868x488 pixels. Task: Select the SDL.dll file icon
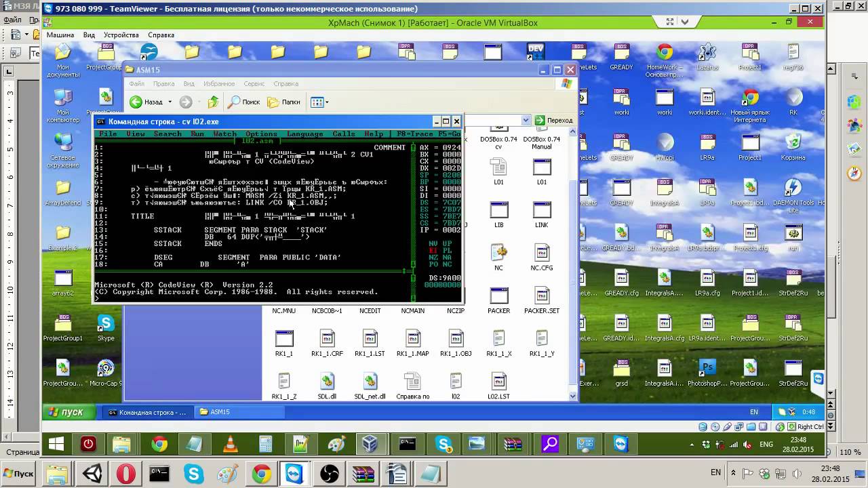coord(327,382)
